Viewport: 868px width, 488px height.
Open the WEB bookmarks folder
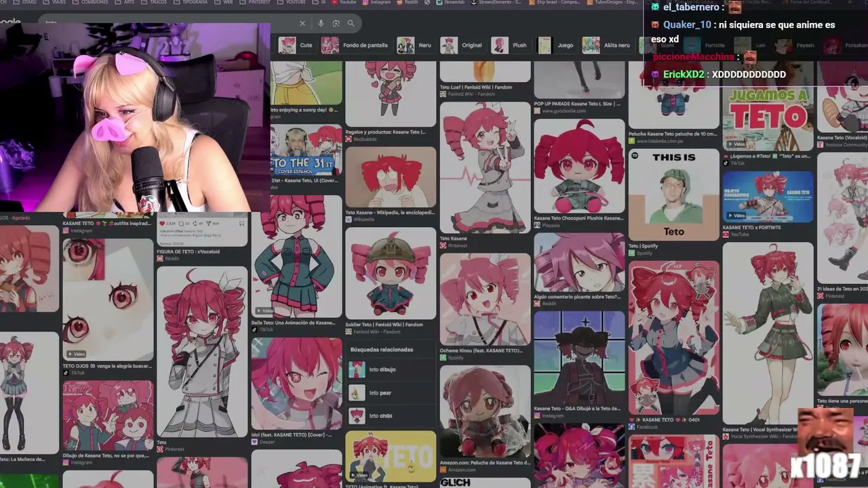[224, 2]
